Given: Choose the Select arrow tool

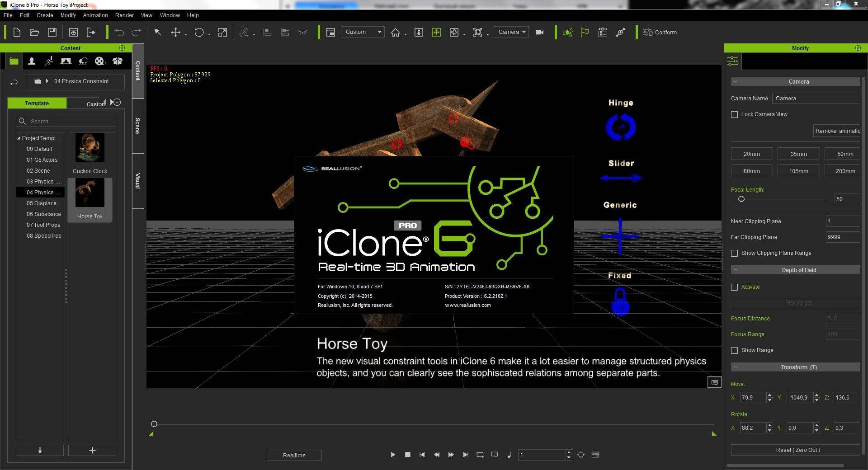Looking at the screenshot, I should pos(157,32).
